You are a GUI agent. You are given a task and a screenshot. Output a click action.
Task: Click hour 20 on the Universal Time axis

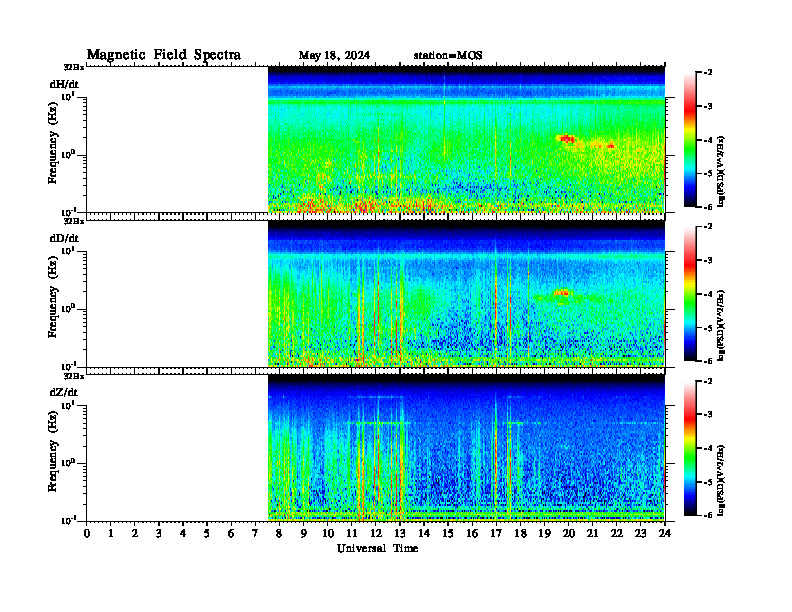(568, 534)
